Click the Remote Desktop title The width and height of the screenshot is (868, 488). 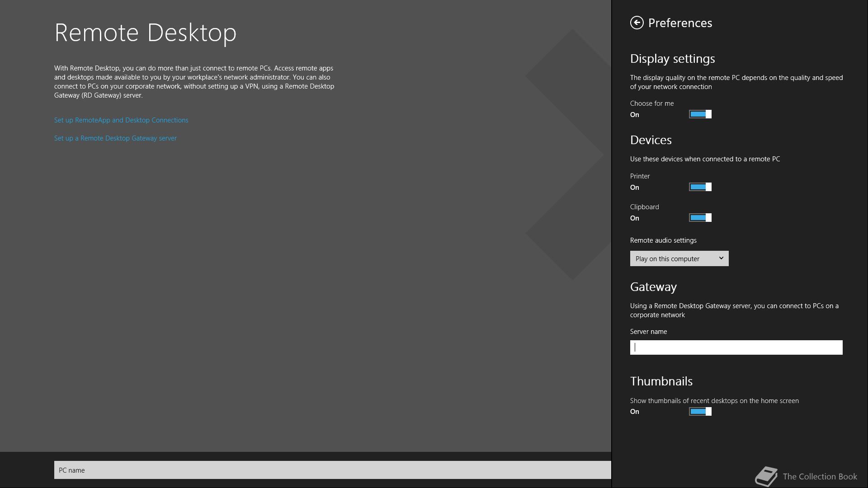(x=145, y=33)
